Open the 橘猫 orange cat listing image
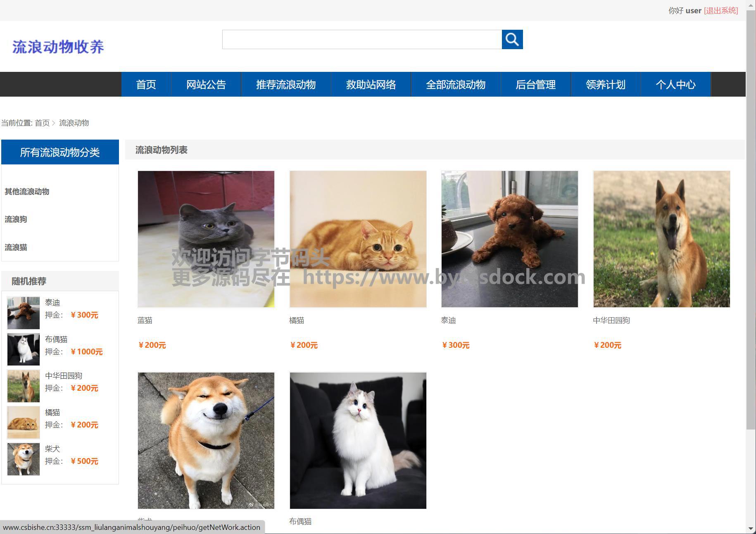Viewport: 756px width, 534px height. pos(358,239)
